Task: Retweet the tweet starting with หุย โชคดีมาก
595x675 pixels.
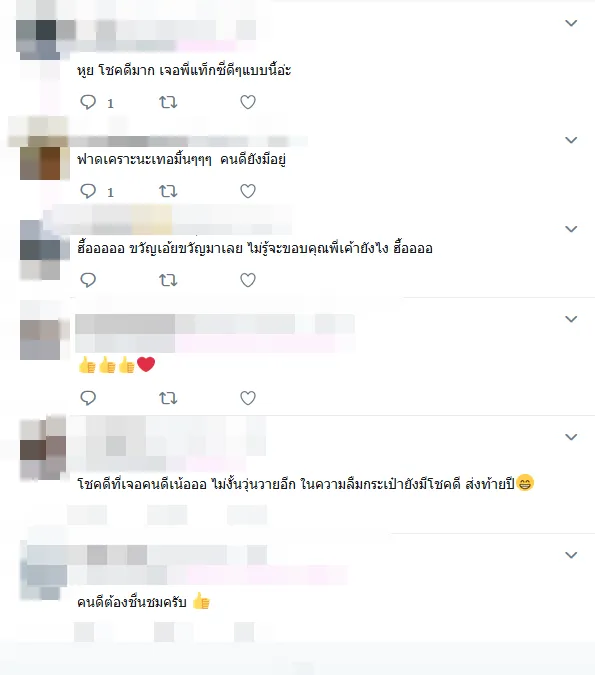Action: 168,102
